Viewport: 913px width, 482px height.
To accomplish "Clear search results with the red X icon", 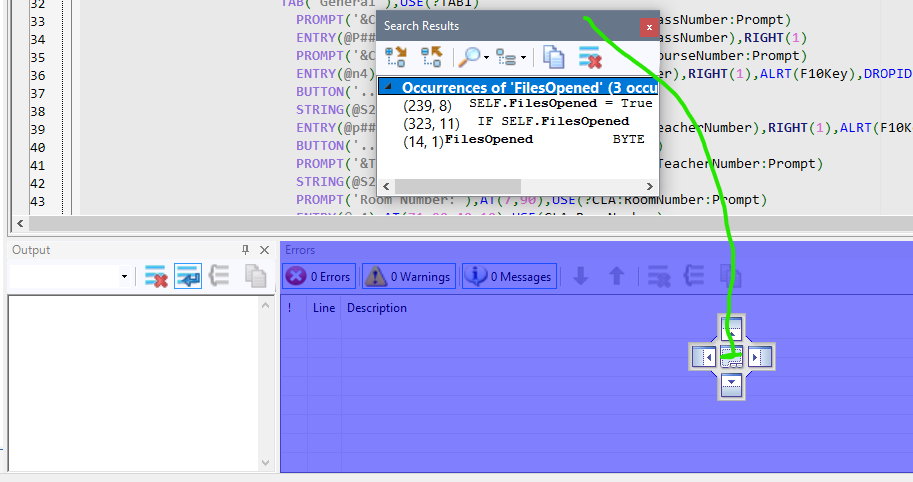I will tap(589, 57).
